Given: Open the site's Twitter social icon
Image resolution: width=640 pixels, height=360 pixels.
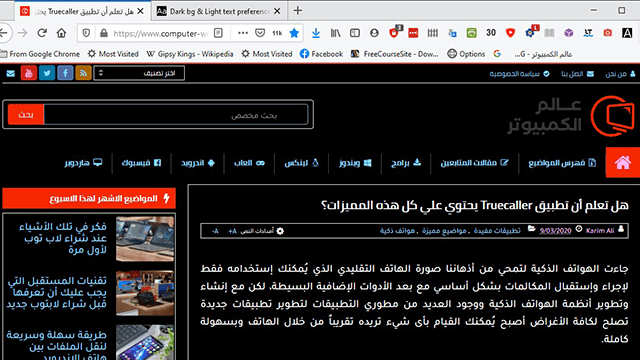Looking at the screenshot, I should pos(47,73).
